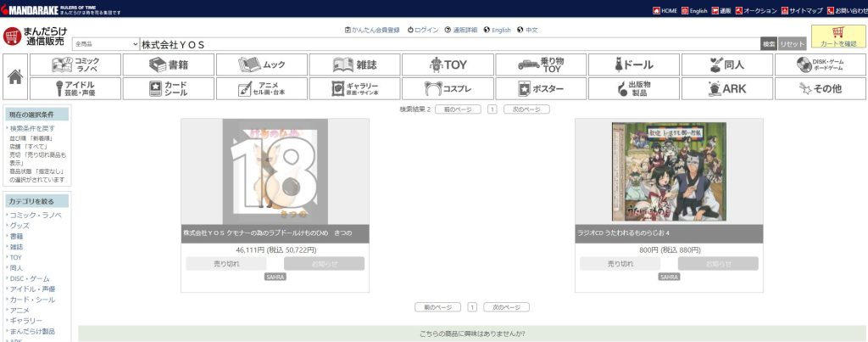
Task: Open オークション auction link
Action: (x=756, y=10)
